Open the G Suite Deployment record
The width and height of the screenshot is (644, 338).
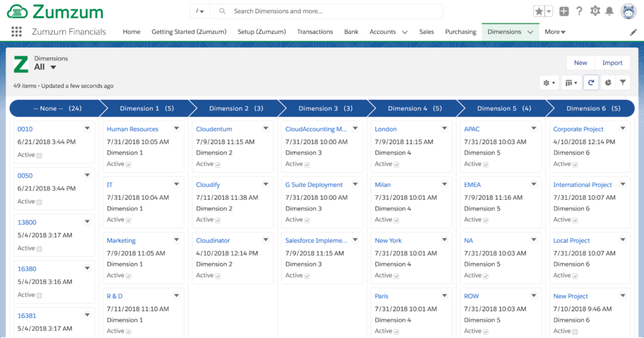314,185
